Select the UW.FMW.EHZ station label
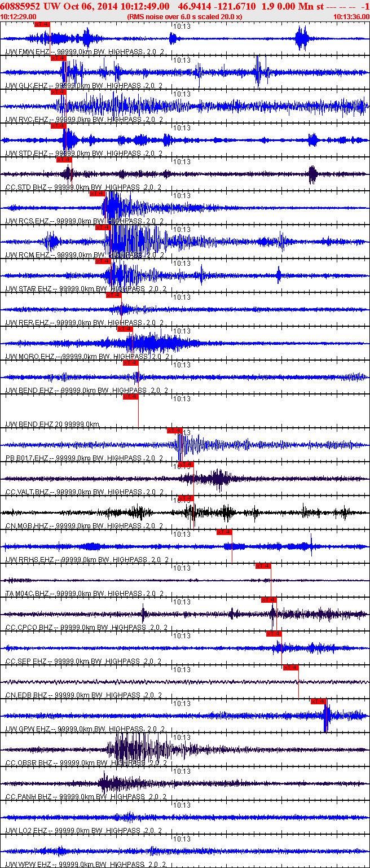370x868 pixels. point(85,52)
